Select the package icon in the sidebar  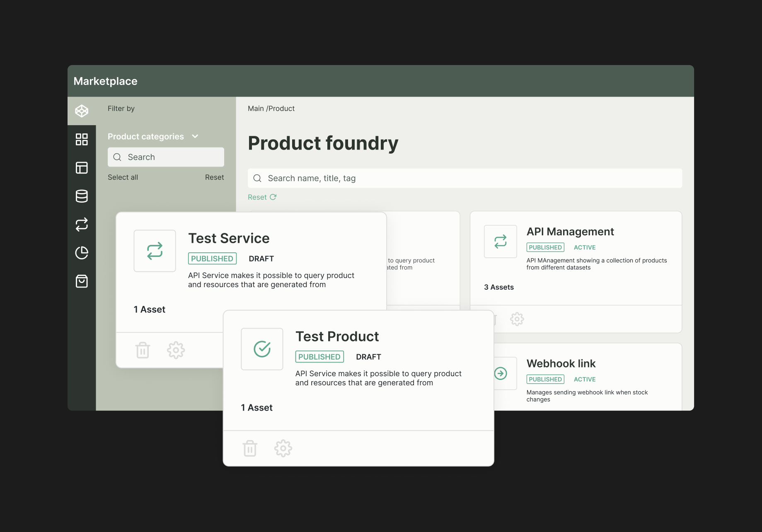pyautogui.click(x=82, y=111)
